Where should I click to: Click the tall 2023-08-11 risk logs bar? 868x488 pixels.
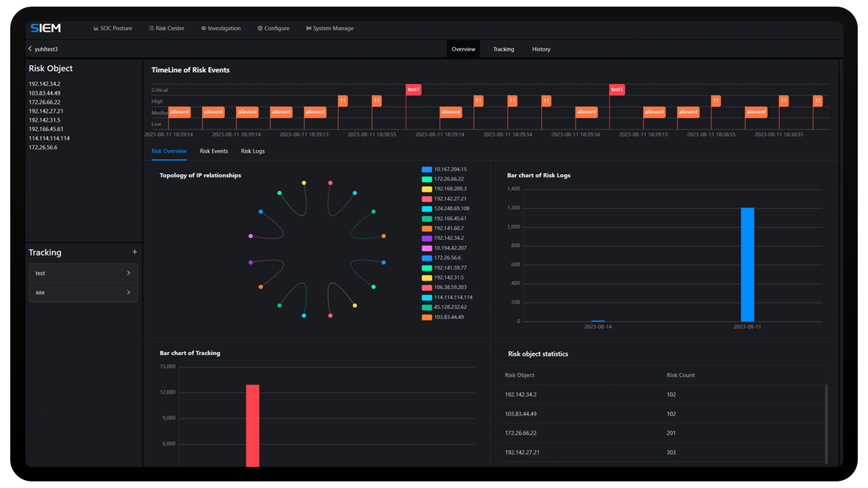[747, 264]
